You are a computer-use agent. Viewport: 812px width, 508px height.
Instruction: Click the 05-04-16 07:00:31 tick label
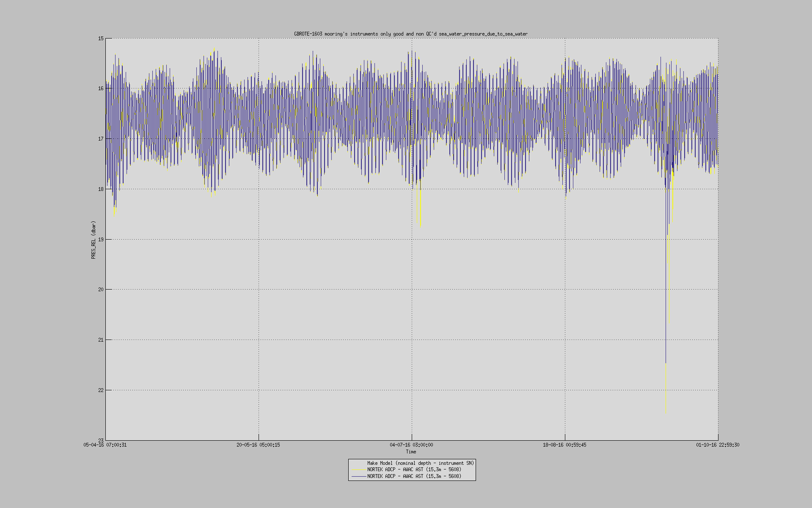105,445
